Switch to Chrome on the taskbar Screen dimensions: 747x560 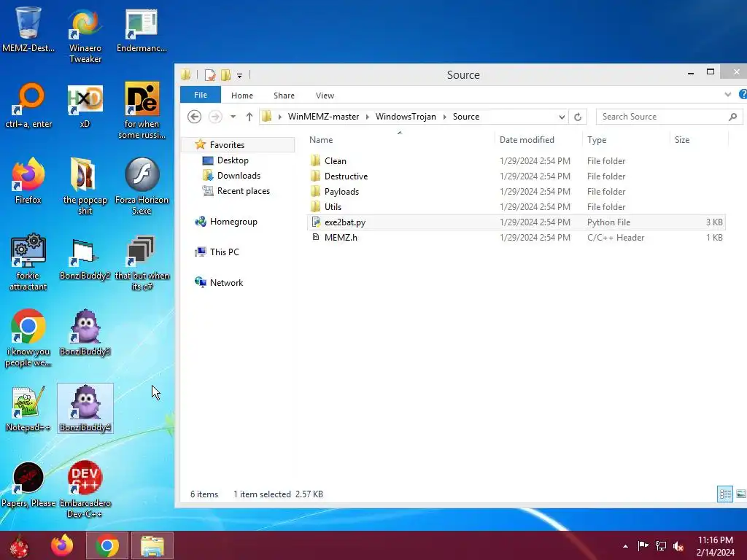[107, 545]
